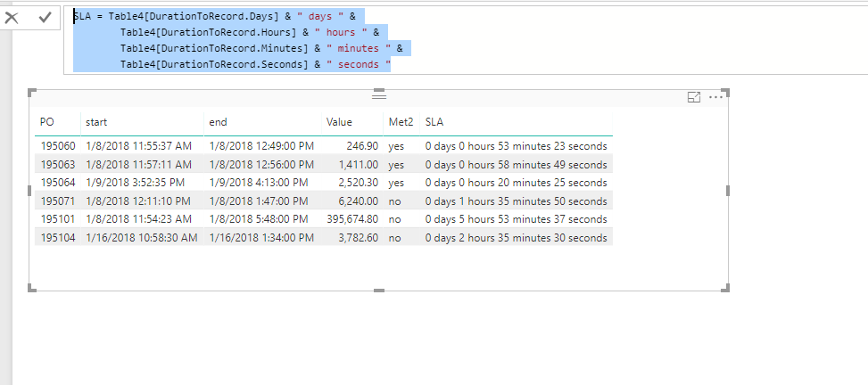Select Value cell 6,240.00
This screenshot has height=385, width=868.
[x=360, y=201]
